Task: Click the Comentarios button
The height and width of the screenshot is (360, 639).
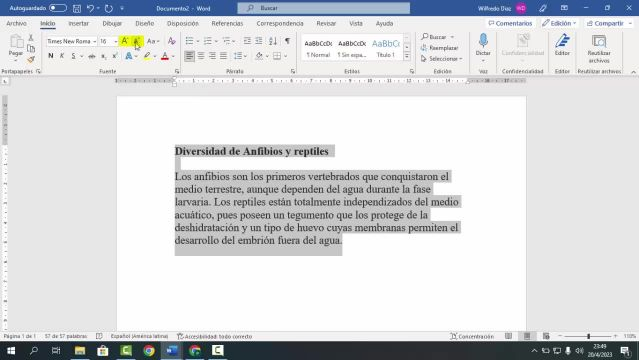Action: pyautogui.click(x=510, y=23)
